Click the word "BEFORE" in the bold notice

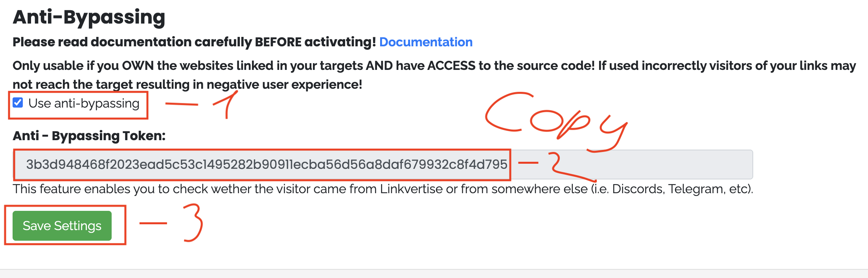point(278,42)
